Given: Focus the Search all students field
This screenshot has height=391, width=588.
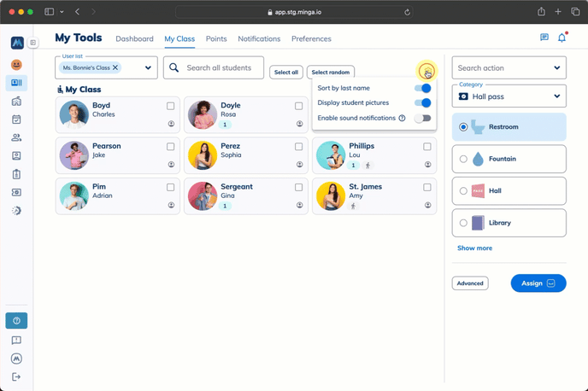Looking at the screenshot, I should [214, 67].
